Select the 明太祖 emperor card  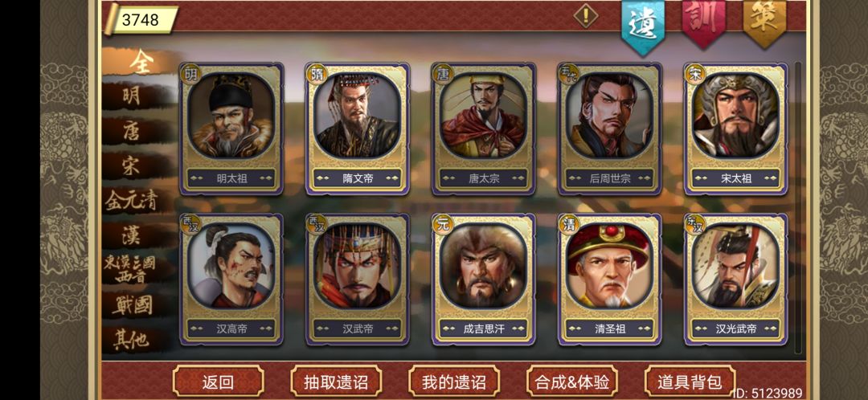click(231, 129)
